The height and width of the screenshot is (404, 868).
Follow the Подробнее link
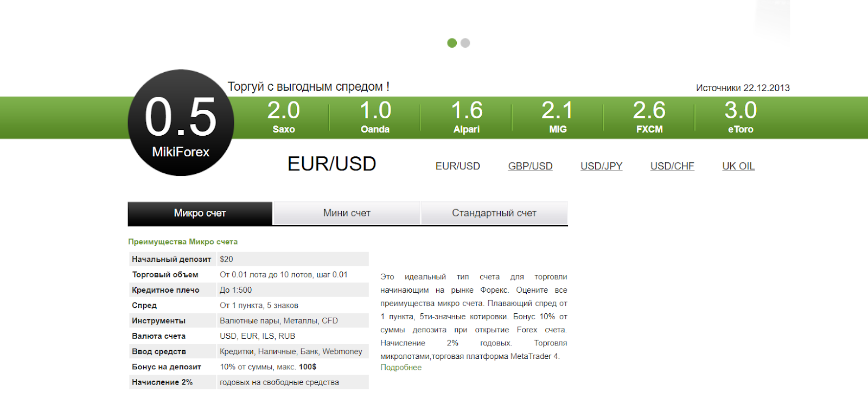(401, 368)
